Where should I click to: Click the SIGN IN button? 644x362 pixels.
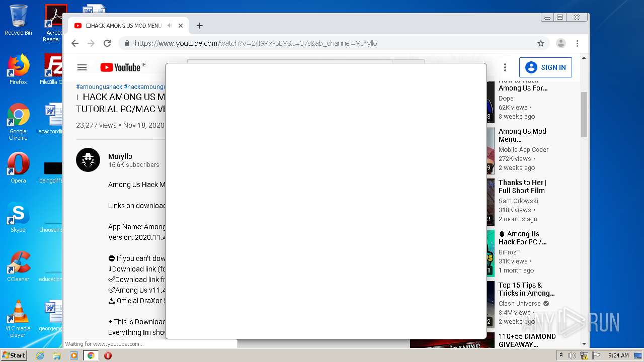click(x=545, y=67)
